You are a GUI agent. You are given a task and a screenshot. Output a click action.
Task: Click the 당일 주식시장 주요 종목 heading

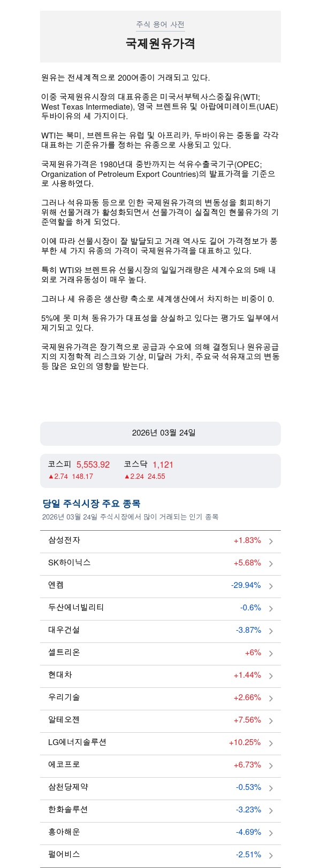click(x=91, y=503)
